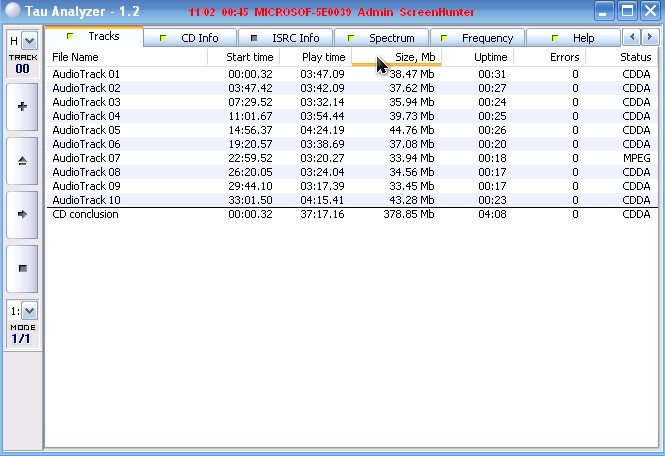Sort tracks by the Errors column
Screen dimensions: 665x456
click(x=549, y=57)
